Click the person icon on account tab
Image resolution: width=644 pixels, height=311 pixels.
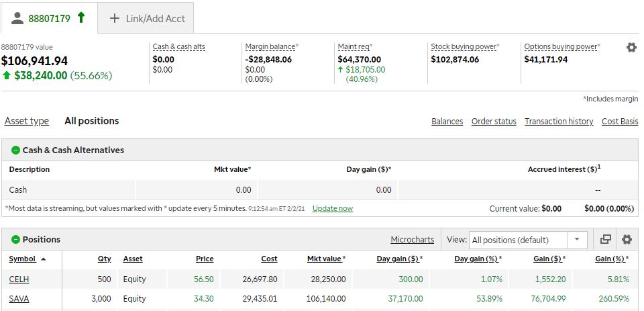click(x=18, y=18)
